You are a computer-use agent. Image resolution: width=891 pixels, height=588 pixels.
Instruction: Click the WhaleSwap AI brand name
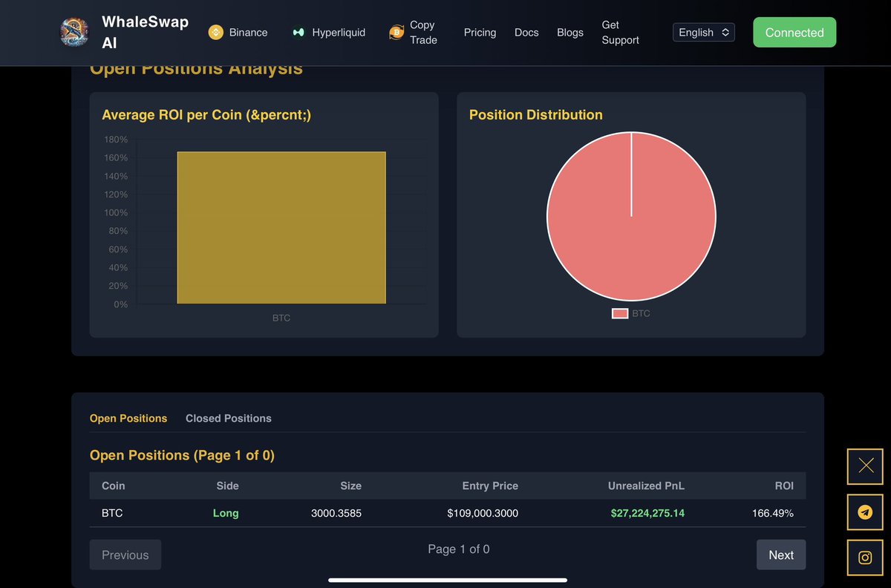(145, 32)
